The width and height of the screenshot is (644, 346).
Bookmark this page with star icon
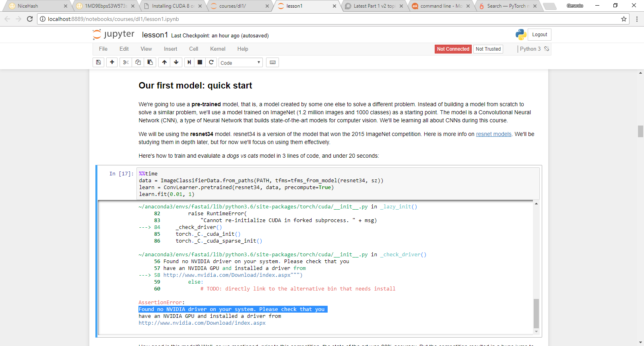click(623, 19)
